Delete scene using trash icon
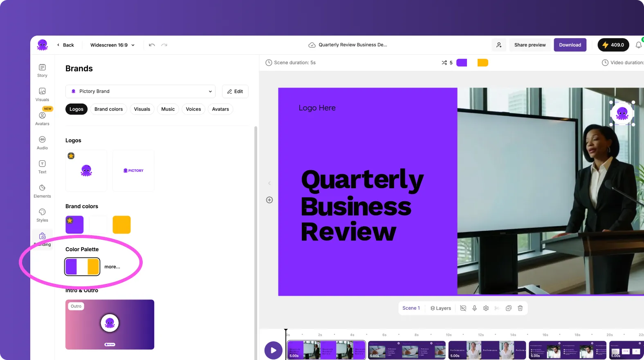This screenshot has height=360, width=644. 520,308
